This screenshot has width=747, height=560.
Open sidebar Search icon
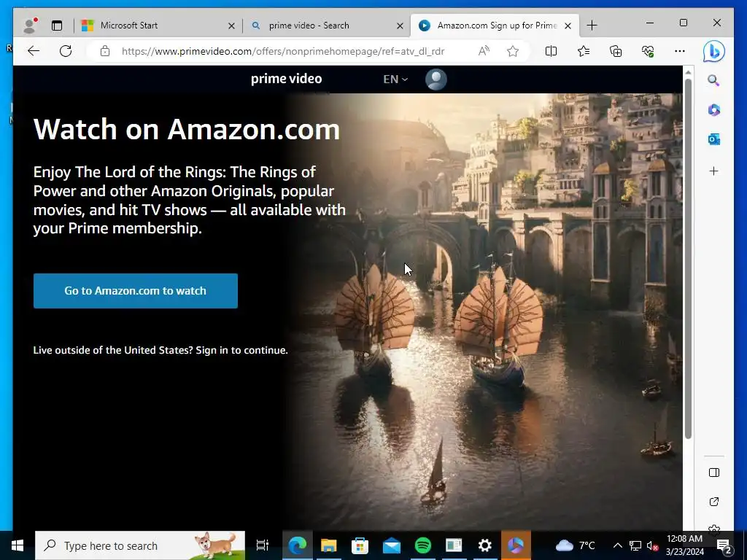click(x=713, y=80)
